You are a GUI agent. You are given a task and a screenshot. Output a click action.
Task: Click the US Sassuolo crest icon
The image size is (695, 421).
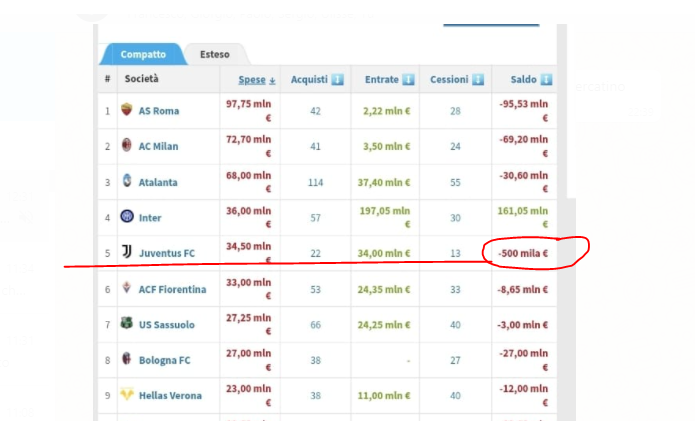[x=127, y=325]
